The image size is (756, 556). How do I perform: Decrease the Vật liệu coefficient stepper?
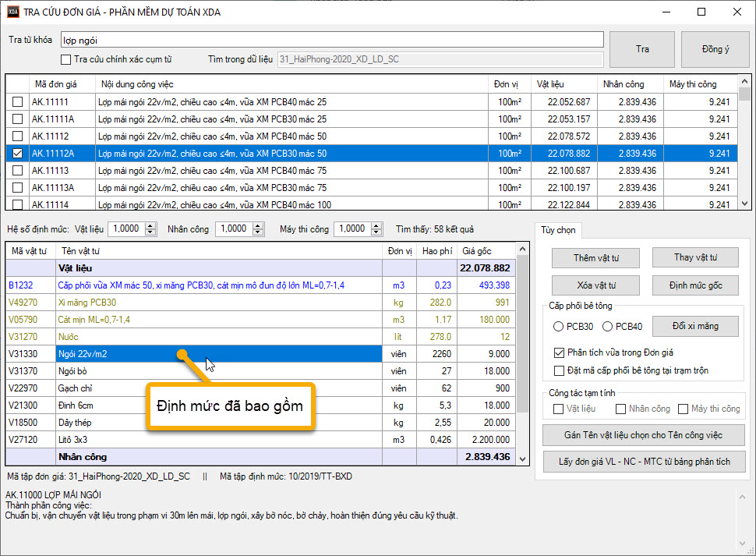150,232
